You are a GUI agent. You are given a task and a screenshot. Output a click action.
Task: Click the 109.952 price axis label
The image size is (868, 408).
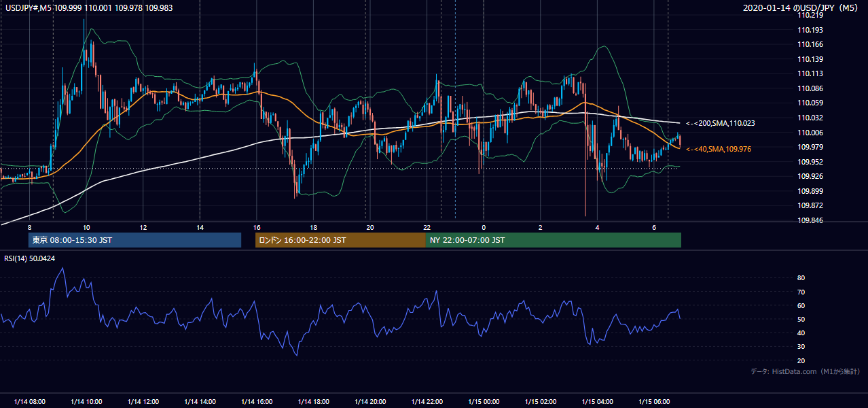tap(810, 163)
